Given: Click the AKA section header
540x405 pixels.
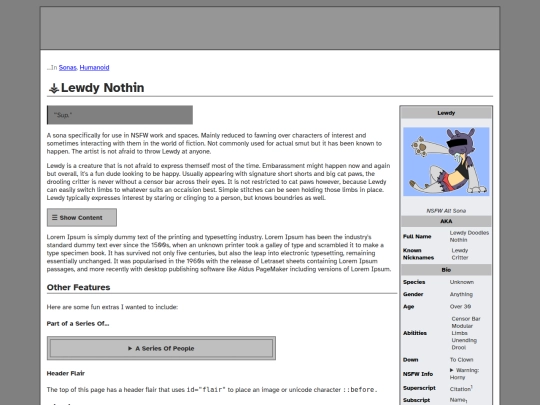Looking at the screenshot, I should pos(446,221).
